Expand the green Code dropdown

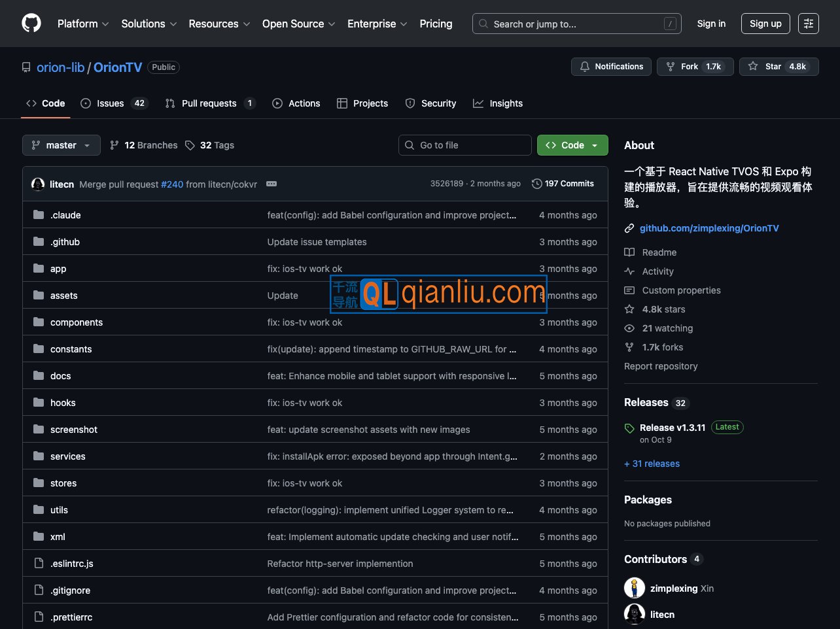click(x=572, y=145)
